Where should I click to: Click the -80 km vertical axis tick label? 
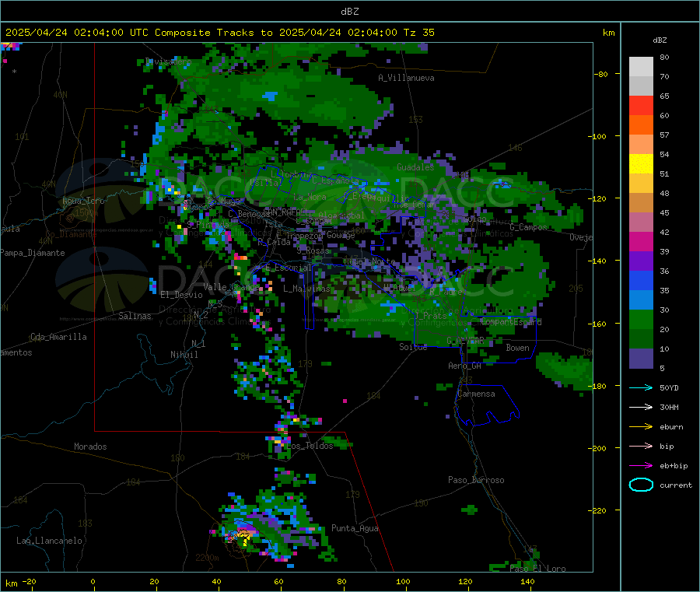[600, 74]
